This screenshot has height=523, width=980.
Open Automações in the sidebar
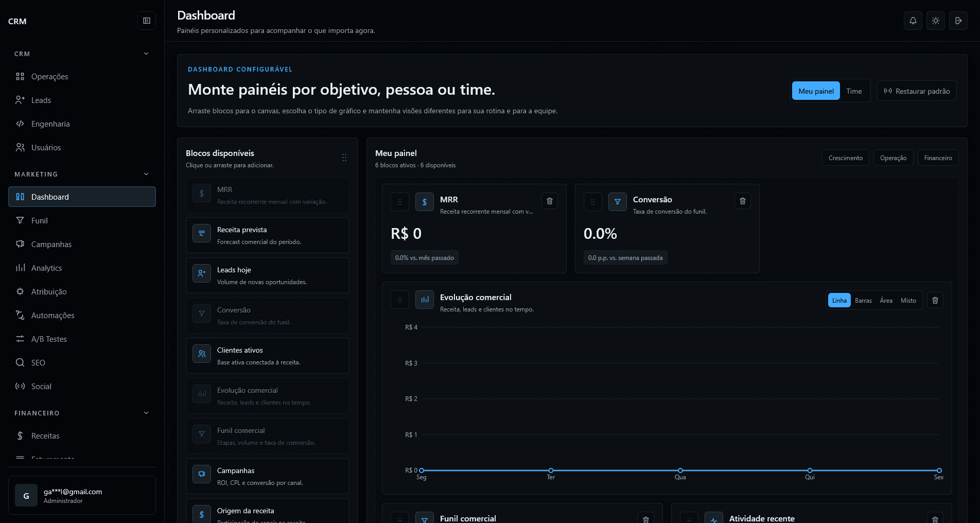pos(82,315)
